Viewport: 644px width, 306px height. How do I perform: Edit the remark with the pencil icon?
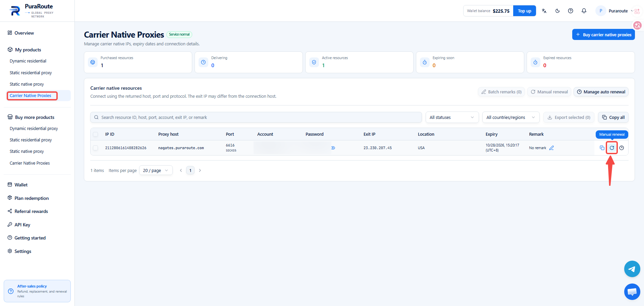pos(551,148)
